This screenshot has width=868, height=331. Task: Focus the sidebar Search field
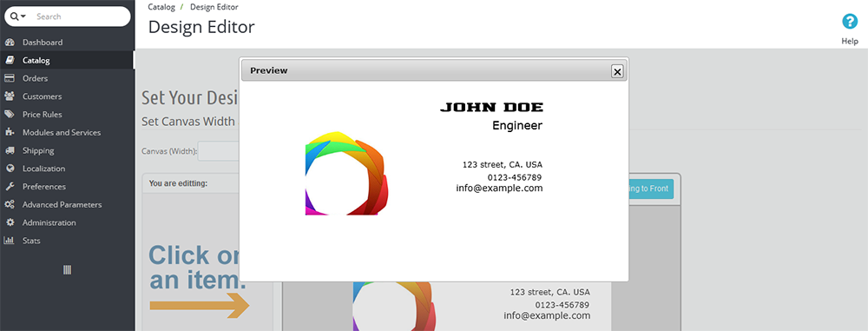coord(80,17)
